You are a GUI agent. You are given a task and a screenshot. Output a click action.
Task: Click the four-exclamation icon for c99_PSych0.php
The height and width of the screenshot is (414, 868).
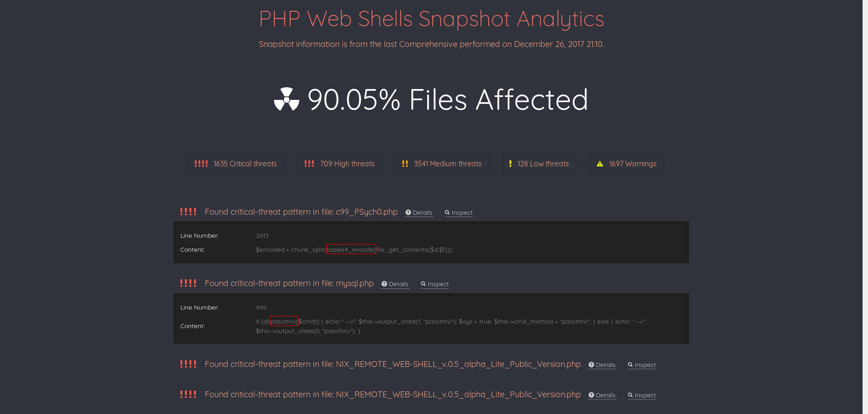coord(188,212)
